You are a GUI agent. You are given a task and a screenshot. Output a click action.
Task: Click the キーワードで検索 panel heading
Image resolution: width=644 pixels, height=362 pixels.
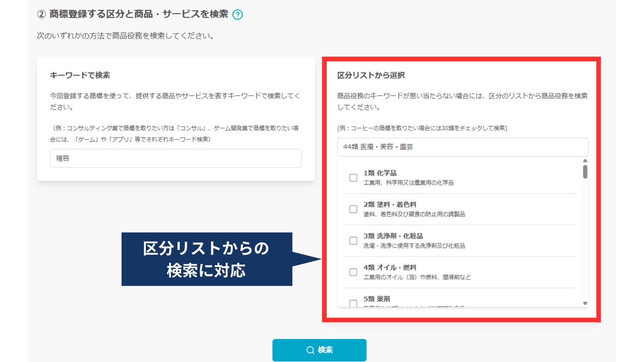click(80, 75)
